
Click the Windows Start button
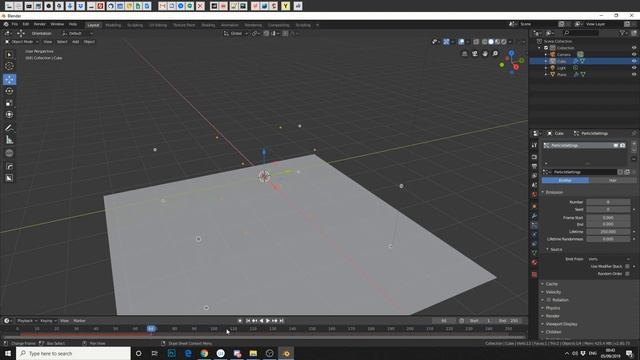[8, 353]
